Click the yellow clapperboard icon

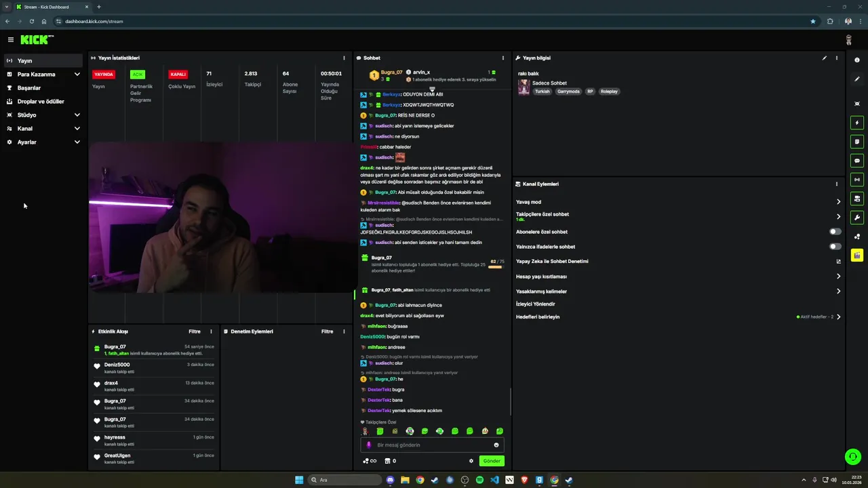click(857, 256)
